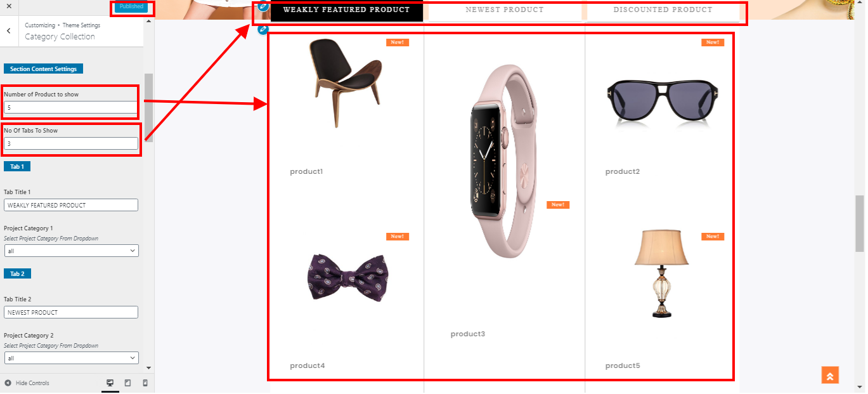Click the Number of Product to show field
This screenshot has width=868, height=394.
point(71,107)
